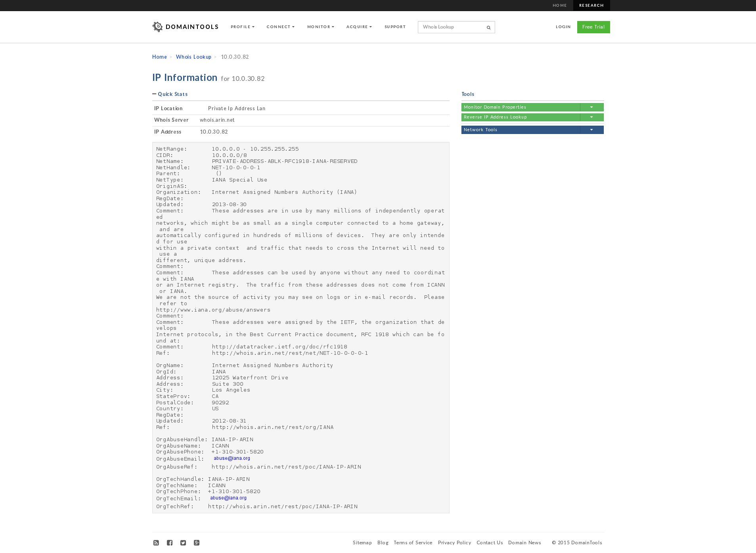Click the Login link
Viewport: 756px width, 553px height.
pyautogui.click(x=563, y=27)
